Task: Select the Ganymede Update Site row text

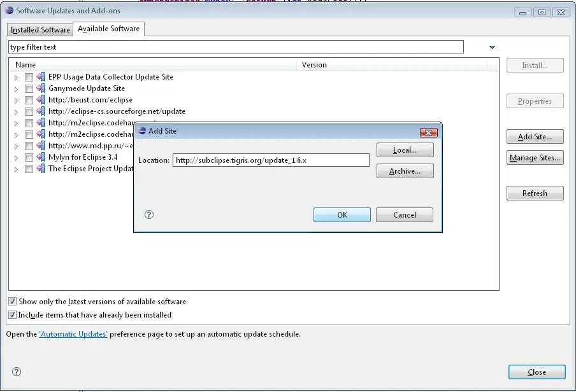Action: (87, 88)
